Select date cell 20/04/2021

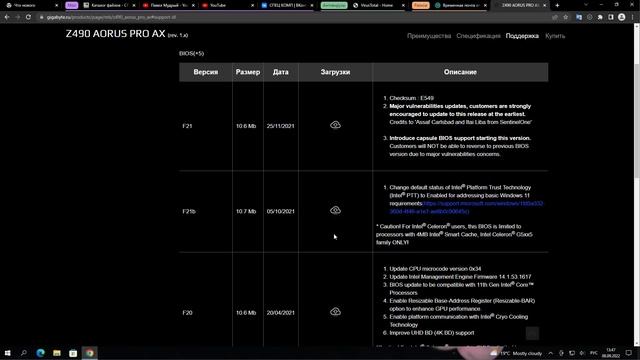(x=280, y=313)
